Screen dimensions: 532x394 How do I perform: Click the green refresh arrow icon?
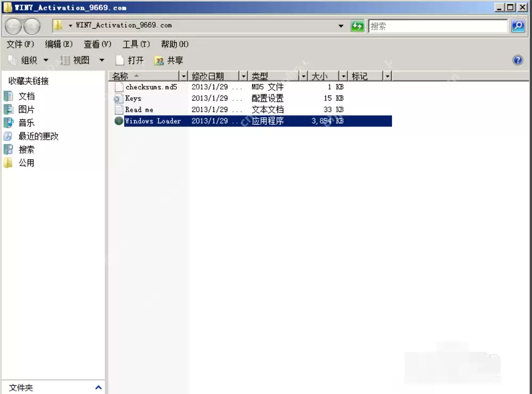[356, 26]
